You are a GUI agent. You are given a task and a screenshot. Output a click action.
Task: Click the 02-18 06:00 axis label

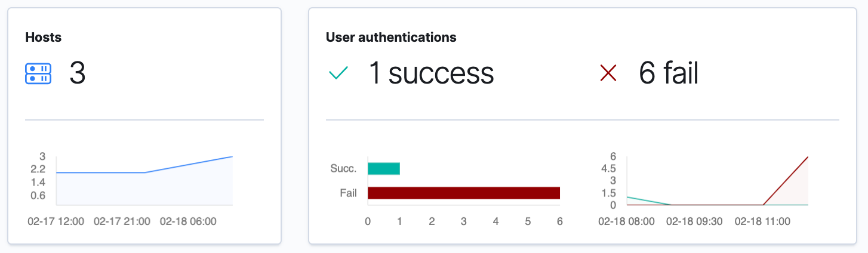point(188,221)
